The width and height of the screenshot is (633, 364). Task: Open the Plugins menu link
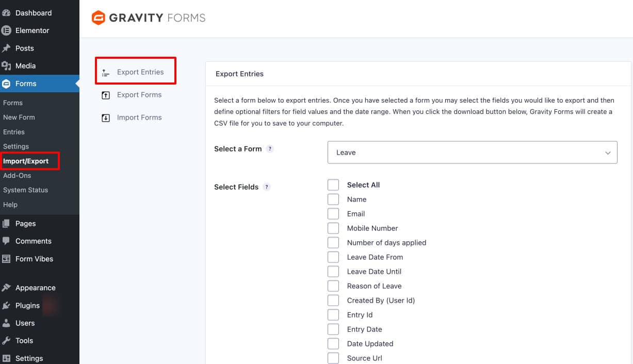[28, 305]
